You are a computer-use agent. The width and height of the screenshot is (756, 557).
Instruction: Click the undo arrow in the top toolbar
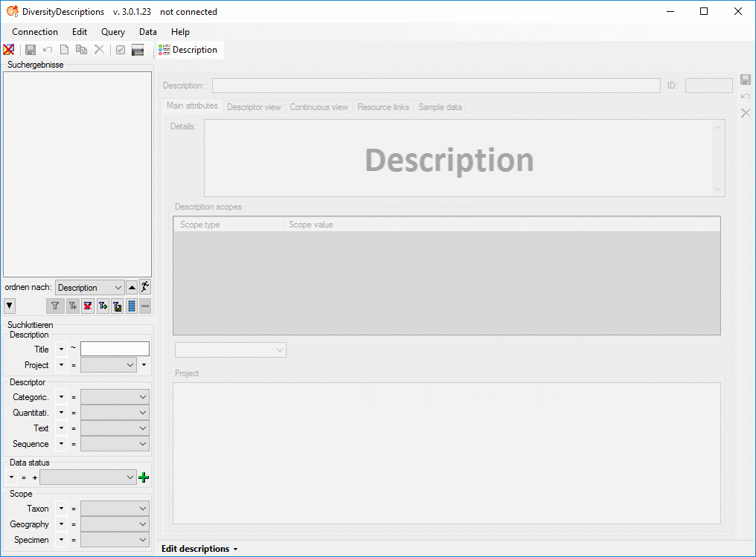48,50
